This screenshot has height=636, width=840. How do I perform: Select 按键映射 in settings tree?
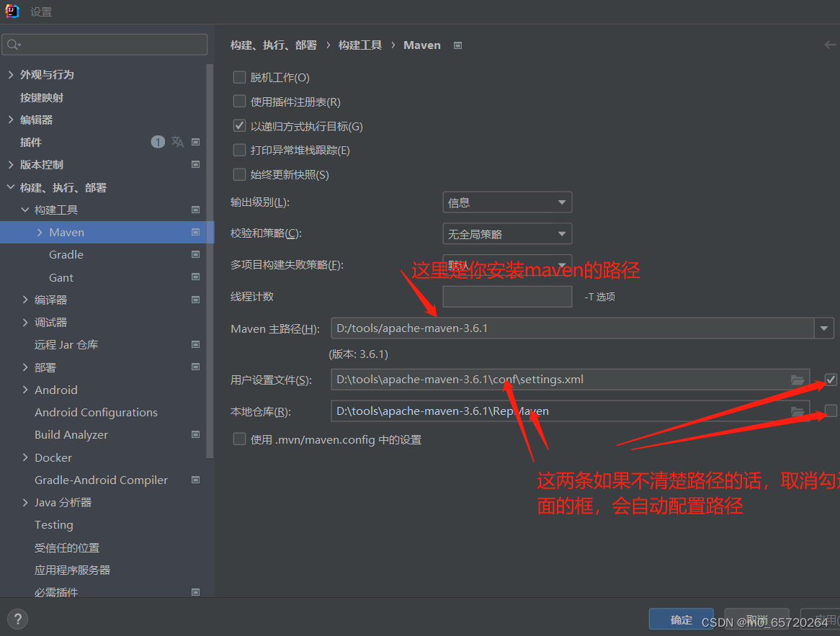point(42,97)
